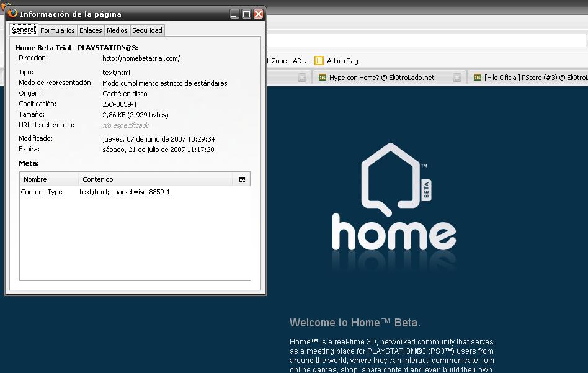Image resolution: width=588 pixels, height=373 pixels.
Task: Open column picker in Meta table
Action: (243, 179)
